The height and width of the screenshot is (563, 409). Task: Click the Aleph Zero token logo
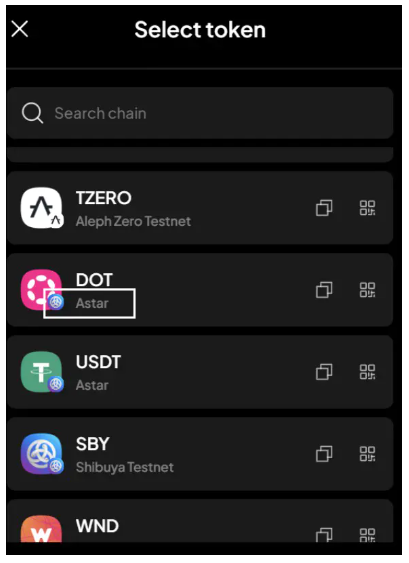[41, 208]
